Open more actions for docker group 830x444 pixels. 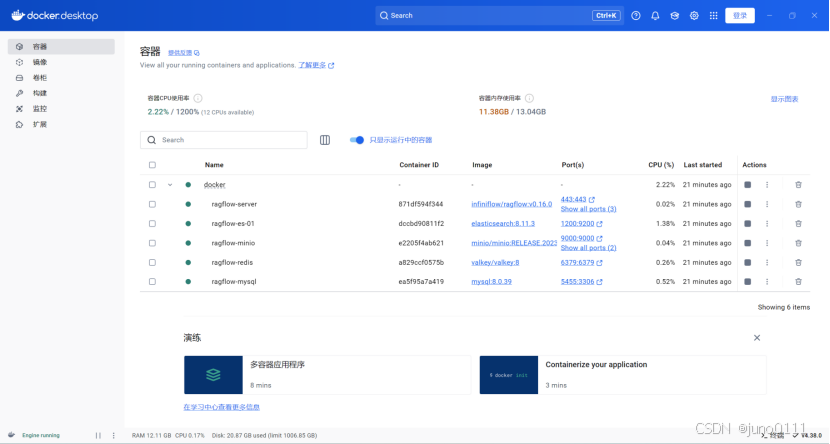766,185
